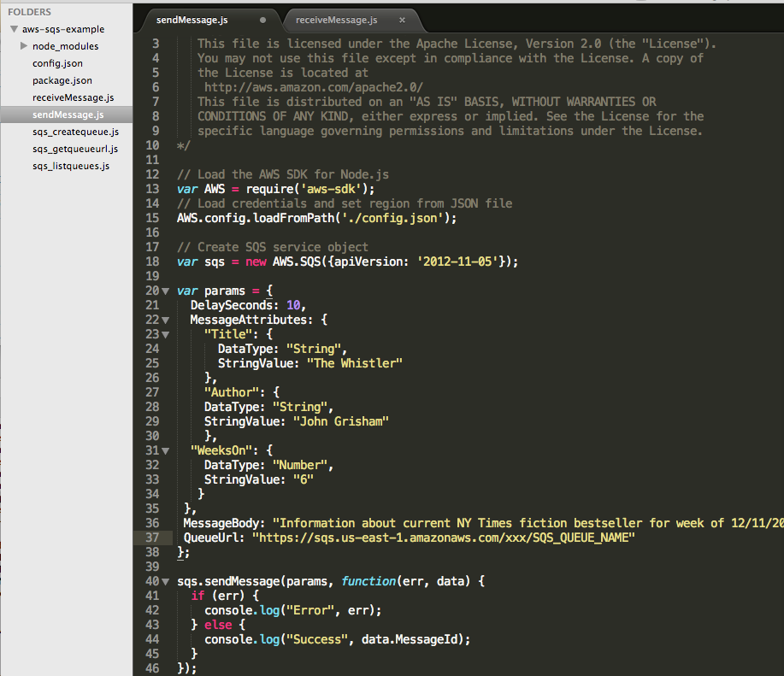This screenshot has height=676, width=784.
Task: Select sqs_getqueueurl.js in the sidebar
Action: 75,149
